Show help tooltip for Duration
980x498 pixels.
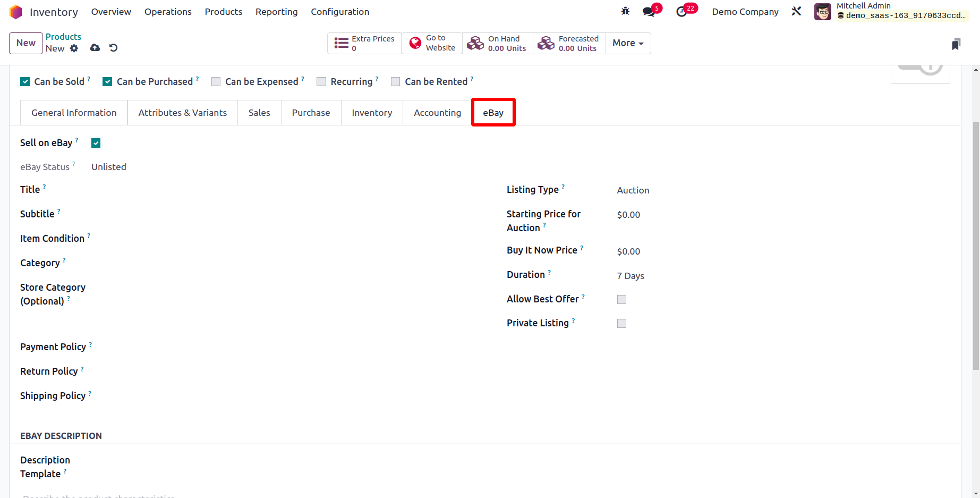(549, 272)
